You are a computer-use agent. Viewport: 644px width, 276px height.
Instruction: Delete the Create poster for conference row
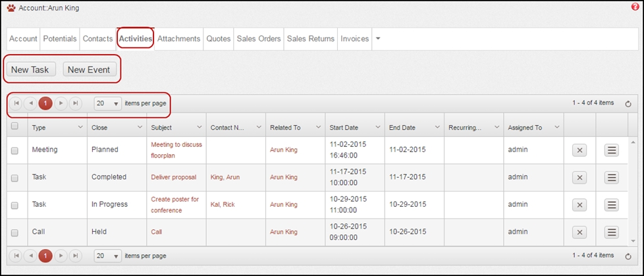coord(579,205)
